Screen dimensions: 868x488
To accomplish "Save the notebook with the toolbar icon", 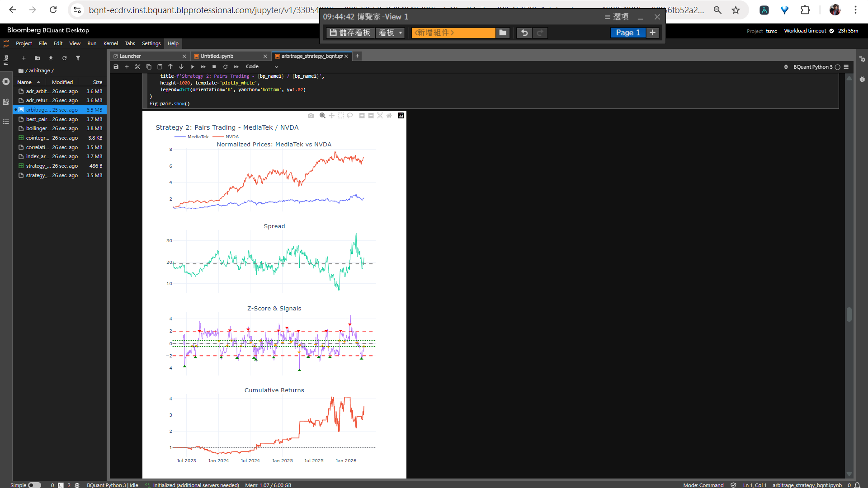I will coord(116,67).
